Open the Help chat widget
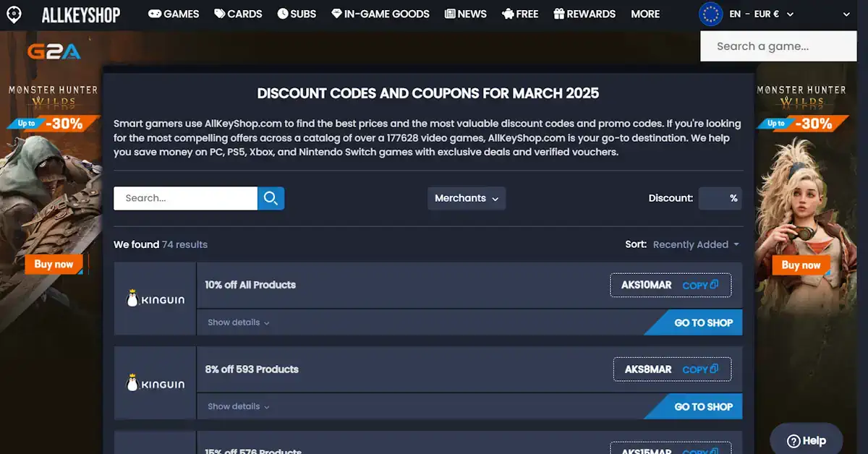This screenshot has width=868, height=454. 806,440
